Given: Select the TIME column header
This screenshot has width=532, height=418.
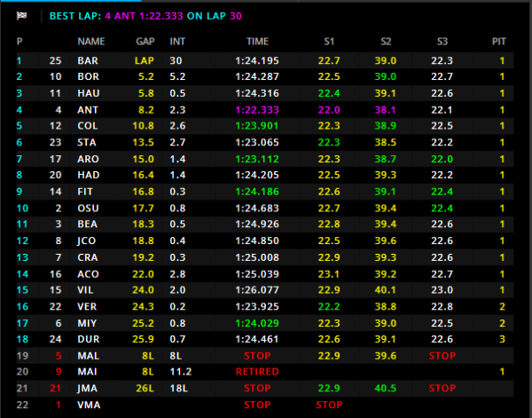Looking at the screenshot, I should [x=256, y=42].
